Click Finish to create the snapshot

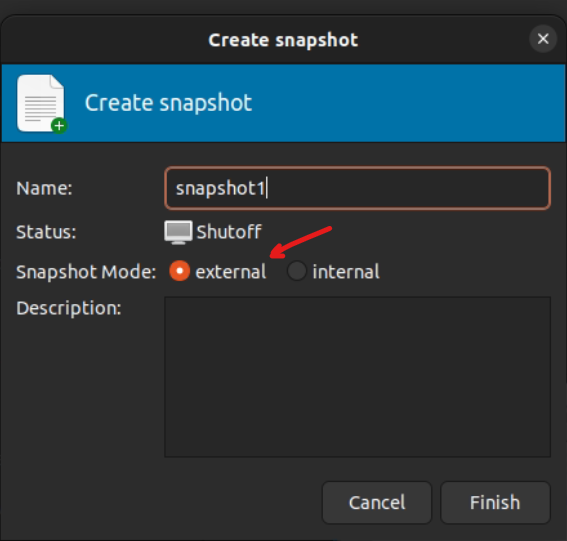[495, 502]
